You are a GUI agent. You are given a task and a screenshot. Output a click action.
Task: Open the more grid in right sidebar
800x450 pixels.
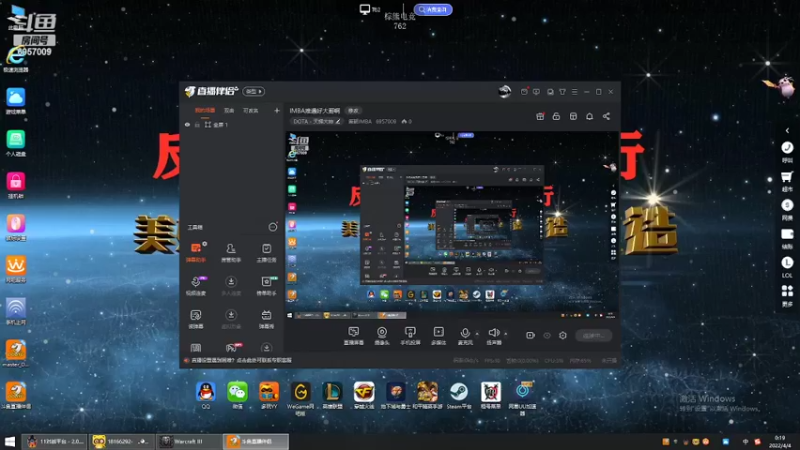click(787, 295)
